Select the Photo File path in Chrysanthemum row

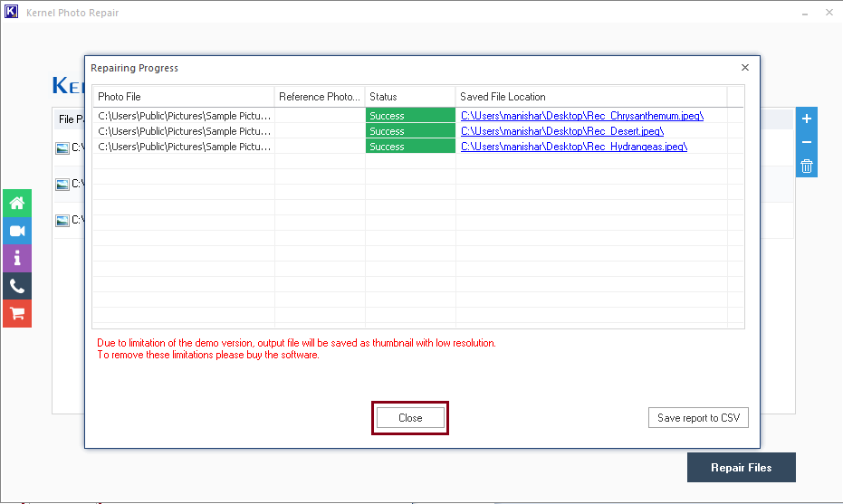tap(184, 116)
